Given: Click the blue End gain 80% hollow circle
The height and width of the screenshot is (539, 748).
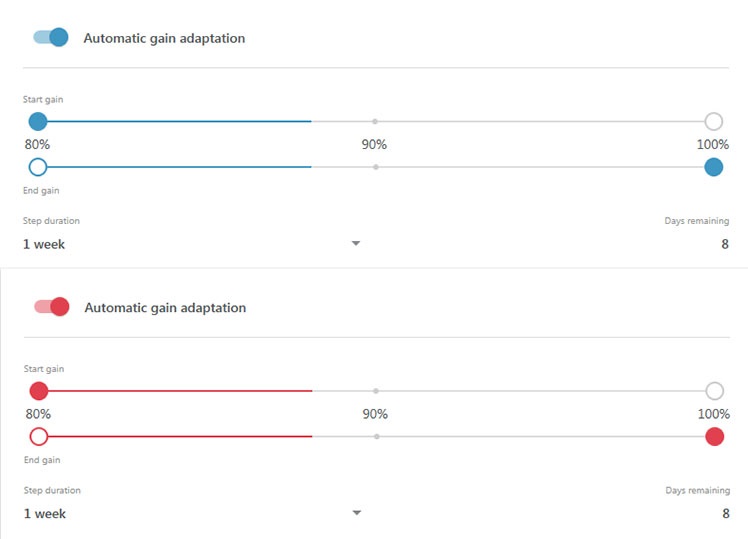Looking at the screenshot, I should 38,167.
